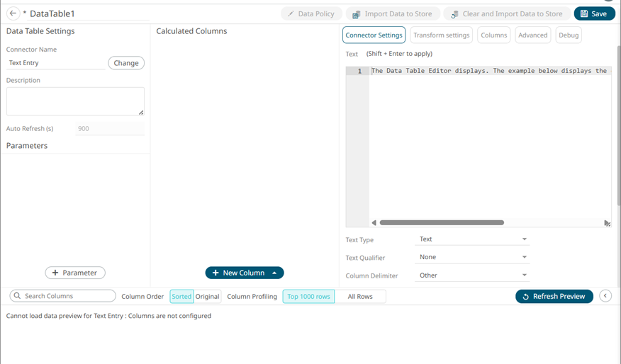Switch column order to Original
The width and height of the screenshot is (621, 364).
(207, 296)
